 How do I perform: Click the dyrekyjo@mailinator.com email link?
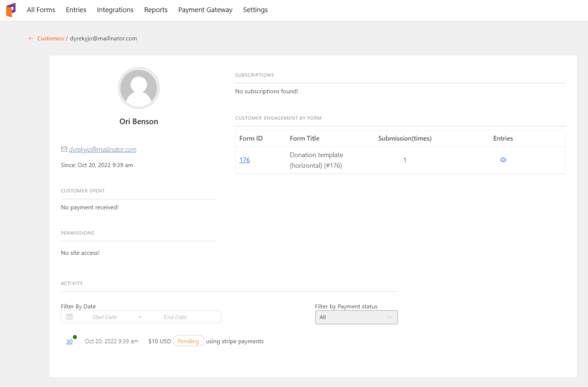pyautogui.click(x=102, y=149)
